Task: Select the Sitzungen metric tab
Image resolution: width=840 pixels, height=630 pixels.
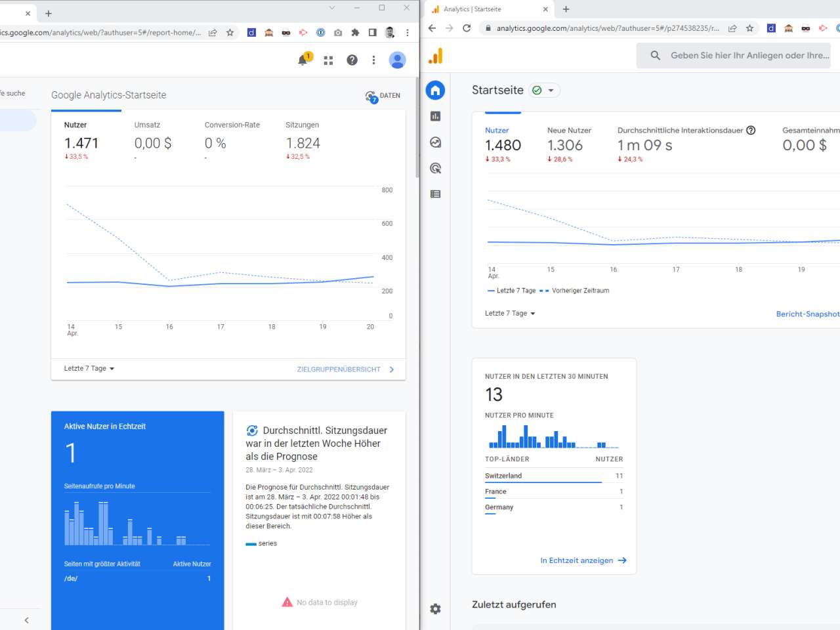Action: [x=303, y=140]
